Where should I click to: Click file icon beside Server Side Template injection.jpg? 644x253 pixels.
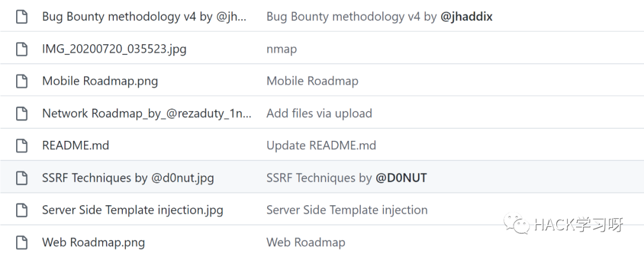click(x=21, y=210)
